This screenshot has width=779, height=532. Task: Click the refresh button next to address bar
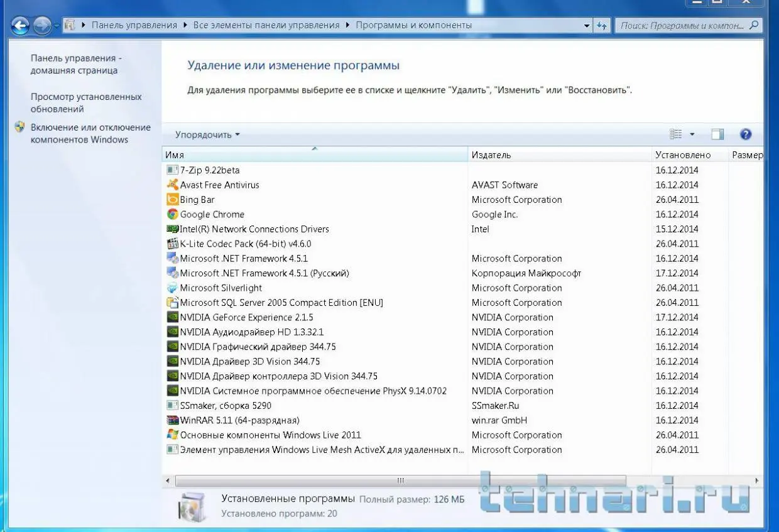click(x=602, y=26)
